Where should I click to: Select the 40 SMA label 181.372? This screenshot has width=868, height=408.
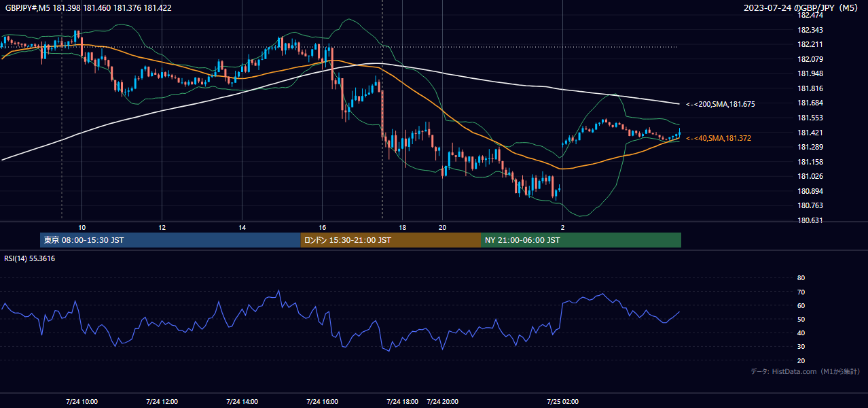[719, 138]
